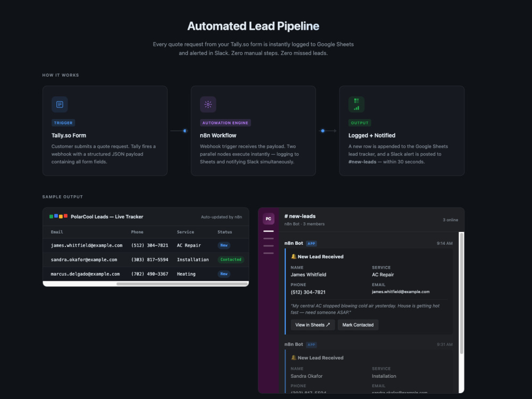This screenshot has width=532, height=399.
Task: Click the 3 online indicator
Action: point(450,220)
